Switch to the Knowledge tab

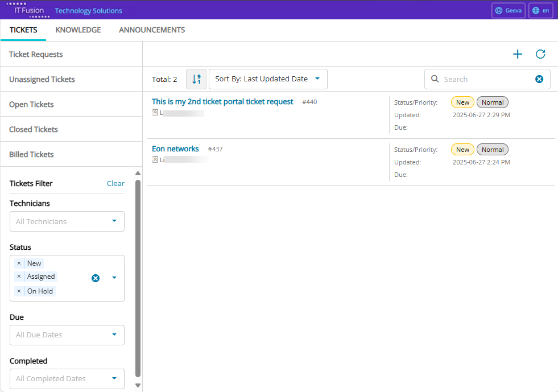(78, 30)
